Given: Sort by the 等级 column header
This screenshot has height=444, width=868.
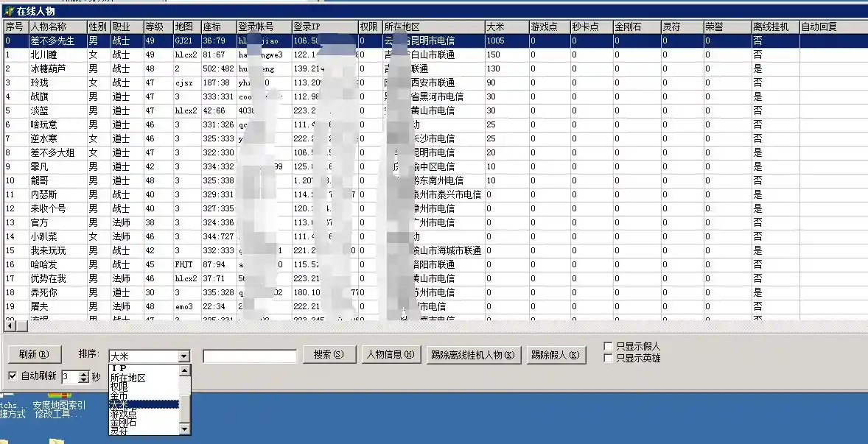Looking at the screenshot, I should [x=158, y=27].
